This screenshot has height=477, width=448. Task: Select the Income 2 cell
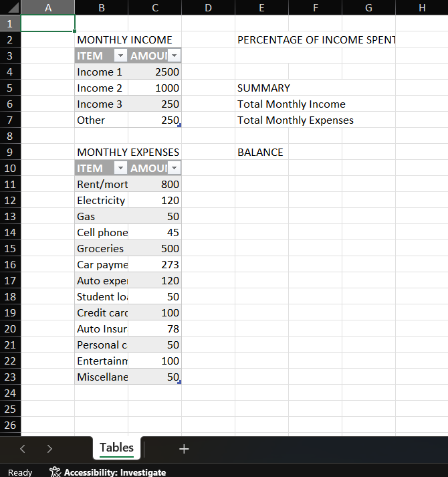[x=101, y=88]
